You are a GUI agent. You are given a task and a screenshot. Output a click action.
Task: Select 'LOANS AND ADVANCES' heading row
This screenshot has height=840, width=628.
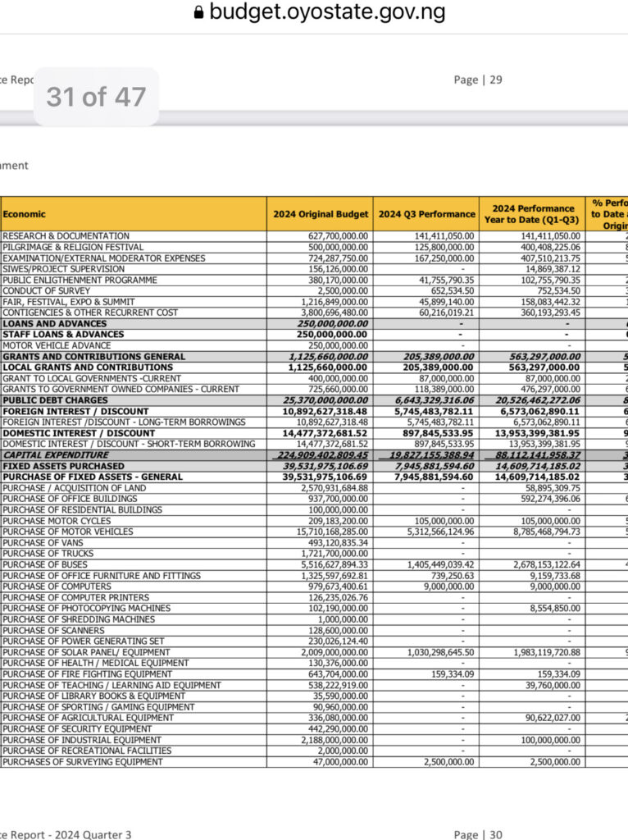click(55, 323)
